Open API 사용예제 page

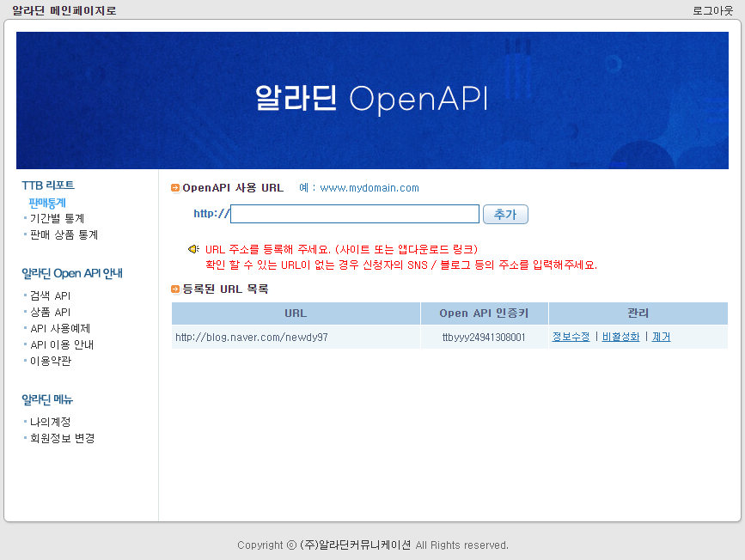[60, 328]
